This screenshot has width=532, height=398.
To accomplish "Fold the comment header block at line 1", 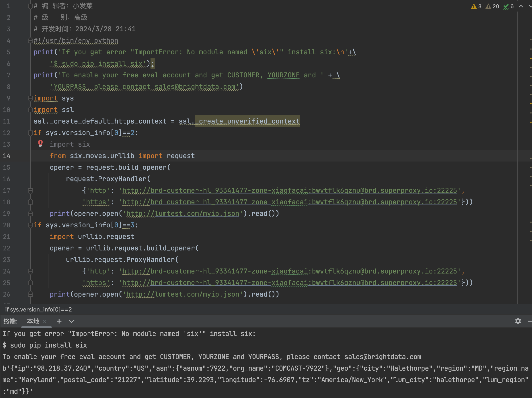I will pyautogui.click(x=30, y=6).
